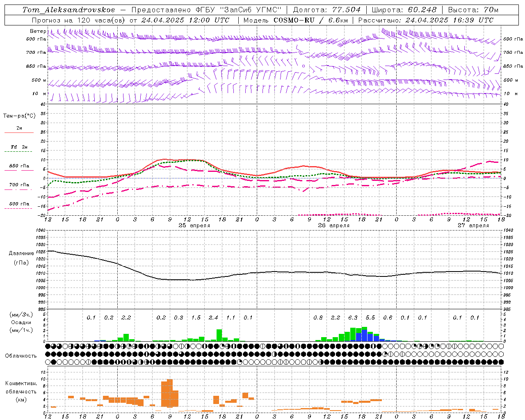Click the elevation text Высота: 70м
The image size is (525, 420).
pos(473,10)
